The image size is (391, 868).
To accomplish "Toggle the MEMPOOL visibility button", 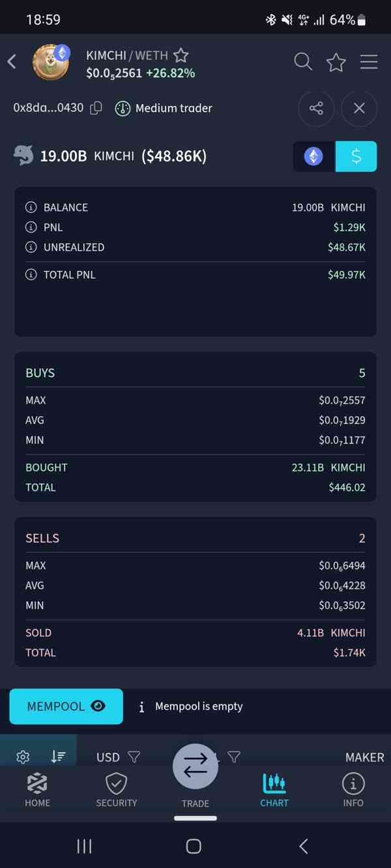I will (66, 707).
